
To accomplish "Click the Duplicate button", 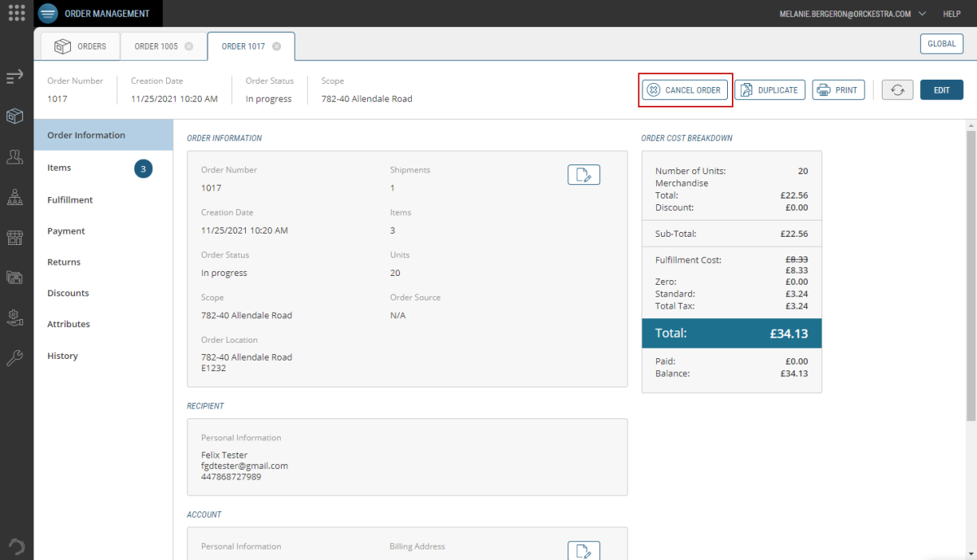I will click(769, 90).
